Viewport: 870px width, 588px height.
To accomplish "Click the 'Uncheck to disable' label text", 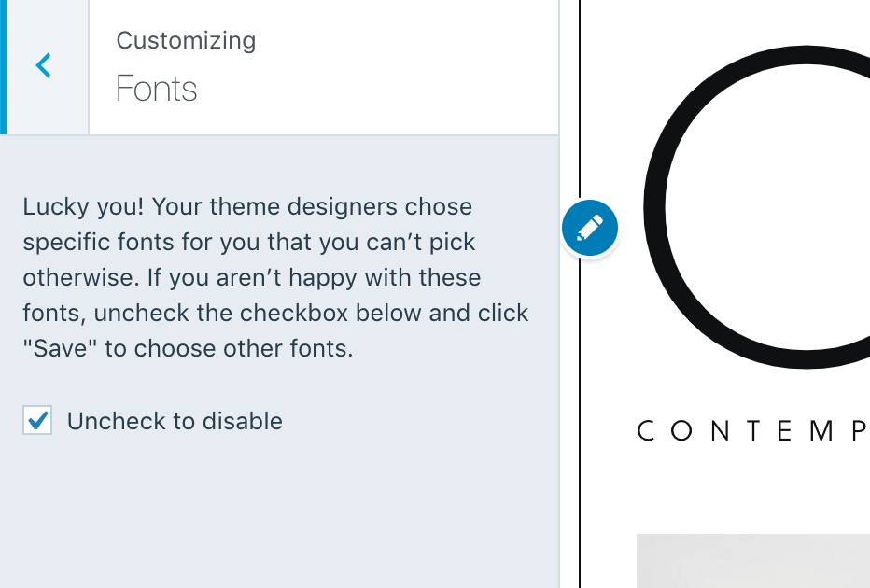I will [x=175, y=421].
